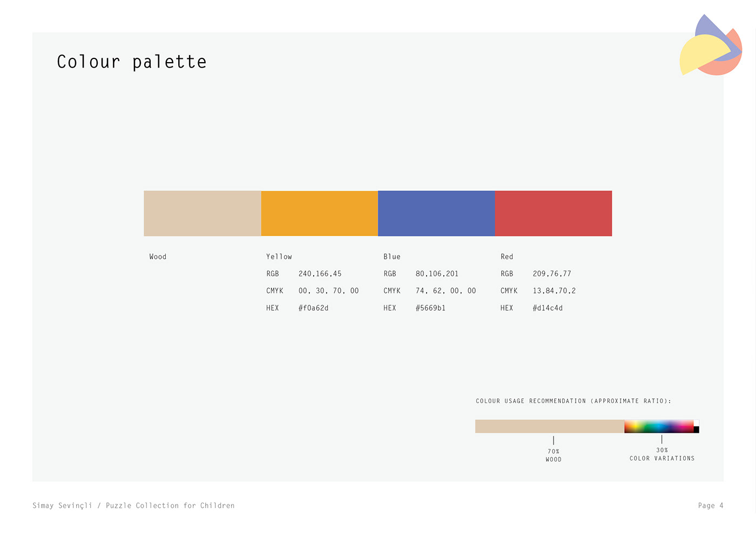Image resolution: width=756 pixels, height=535 pixels.
Task: Select the Yellow colour swatch
Action: pos(319,213)
